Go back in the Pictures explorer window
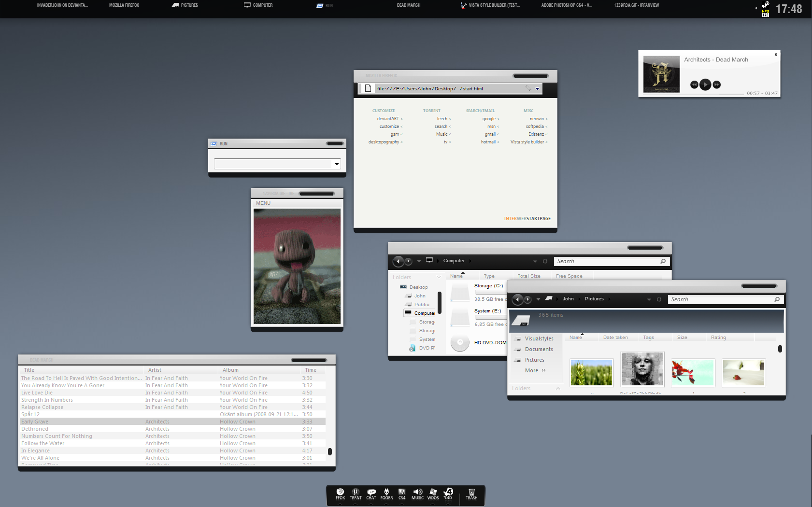The image size is (812, 507). pos(517,299)
